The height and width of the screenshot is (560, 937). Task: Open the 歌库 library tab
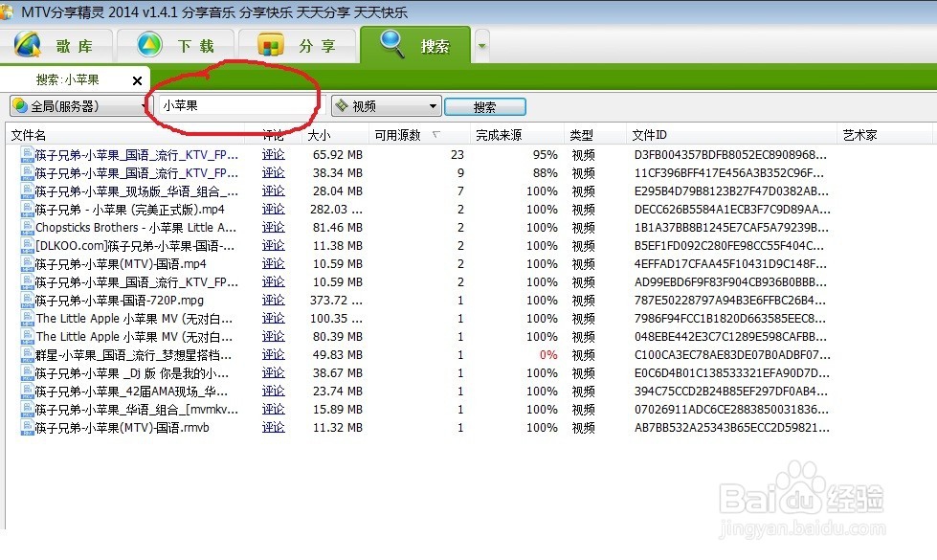tap(56, 45)
